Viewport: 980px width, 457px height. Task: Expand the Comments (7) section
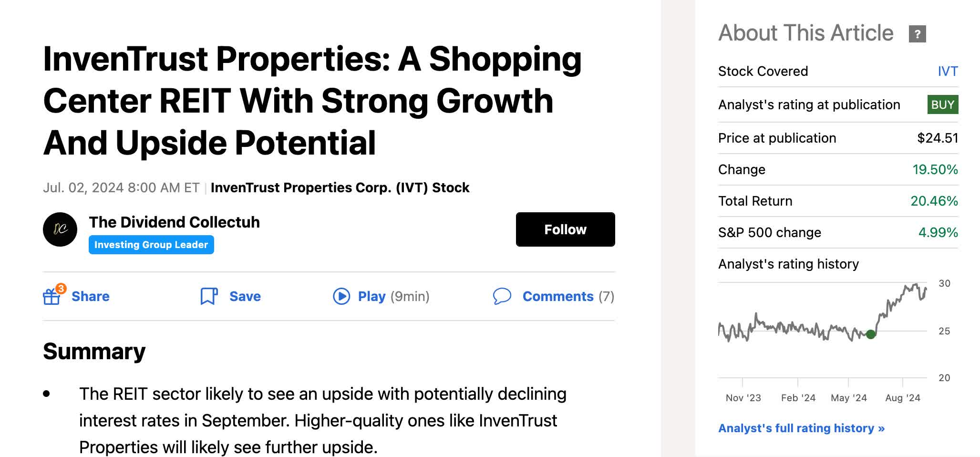point(557,296)
